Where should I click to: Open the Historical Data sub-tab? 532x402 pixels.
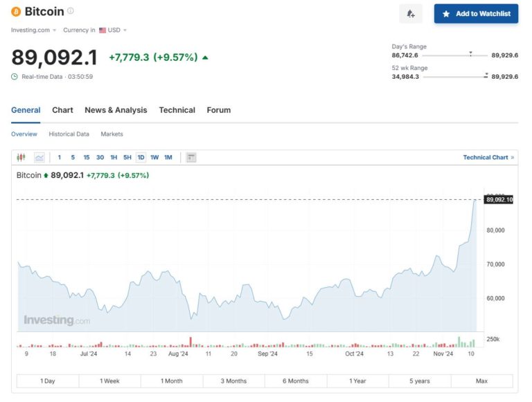[x=69, y=134]
